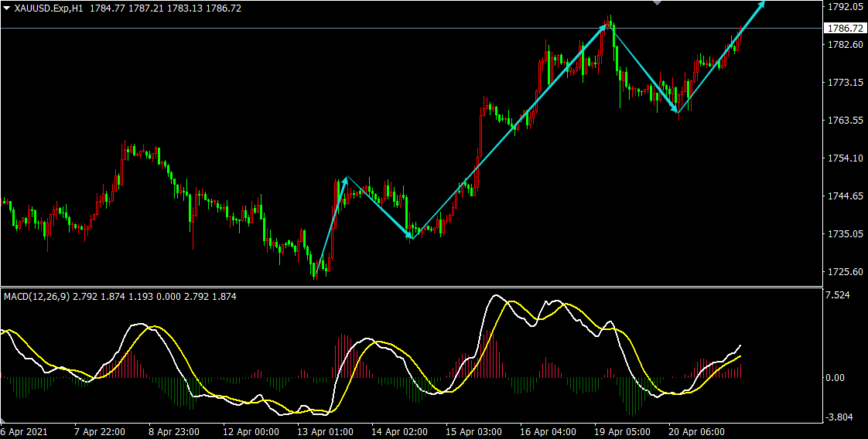This screenshot has height=439, width=868.
Task: Click the 1754.10 price scale label
Action: (845, 158)
